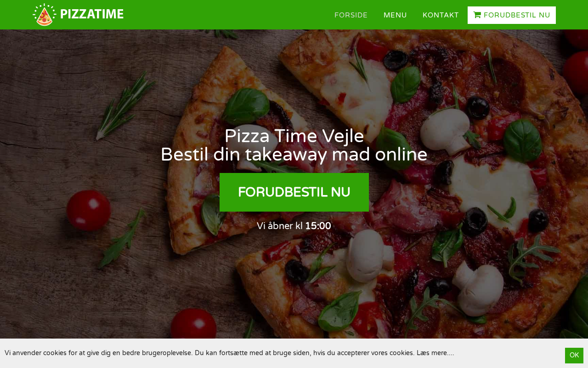The width and height of the screenshot is (588, 368).
Task: Click the white FORUDBESTIL NU header button
Action: [x=512, y=15]
